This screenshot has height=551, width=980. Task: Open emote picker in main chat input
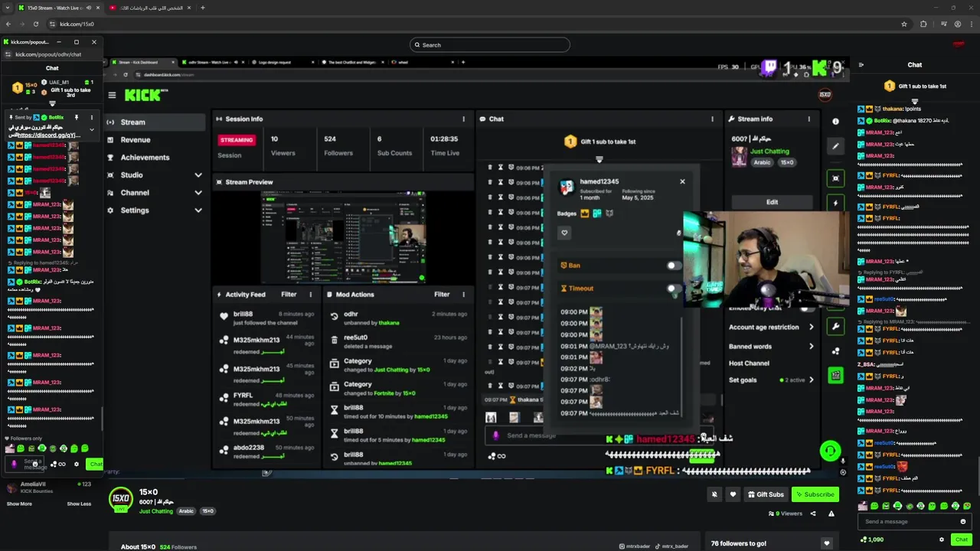[x=963, y=522]
